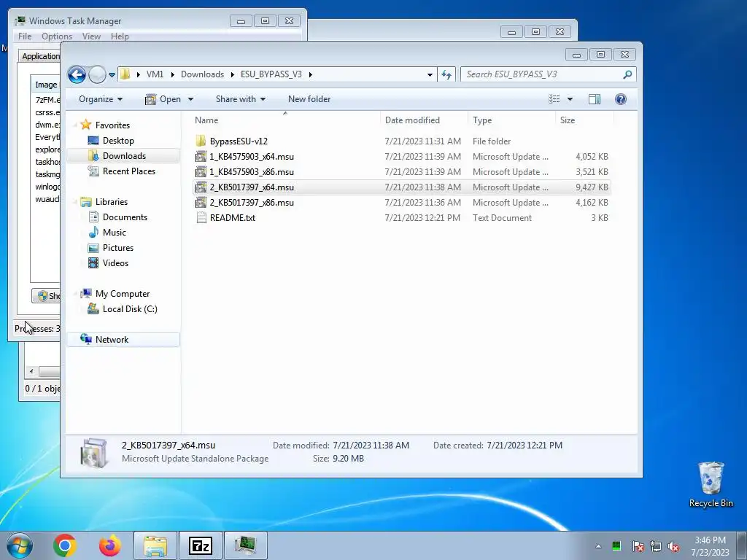
Task: Switch to Windows Explorer taskbar button
Action: (x=155, y=545)
